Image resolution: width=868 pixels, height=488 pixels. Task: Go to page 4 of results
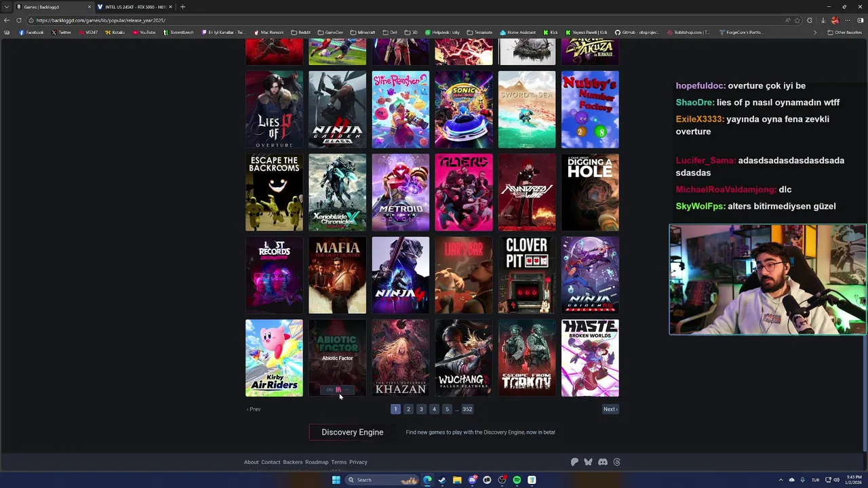click(x=434, y=409)
